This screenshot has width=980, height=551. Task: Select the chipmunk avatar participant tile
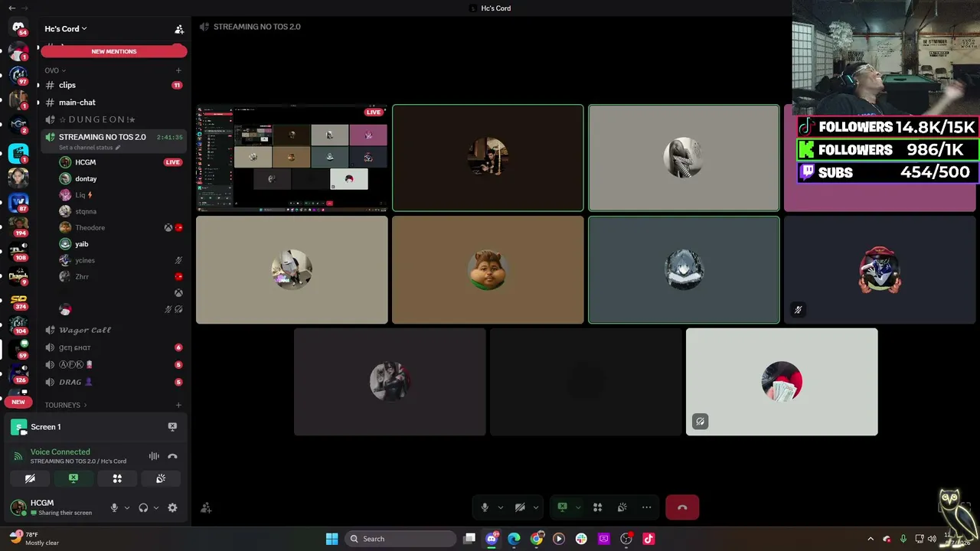click(488, 270)
